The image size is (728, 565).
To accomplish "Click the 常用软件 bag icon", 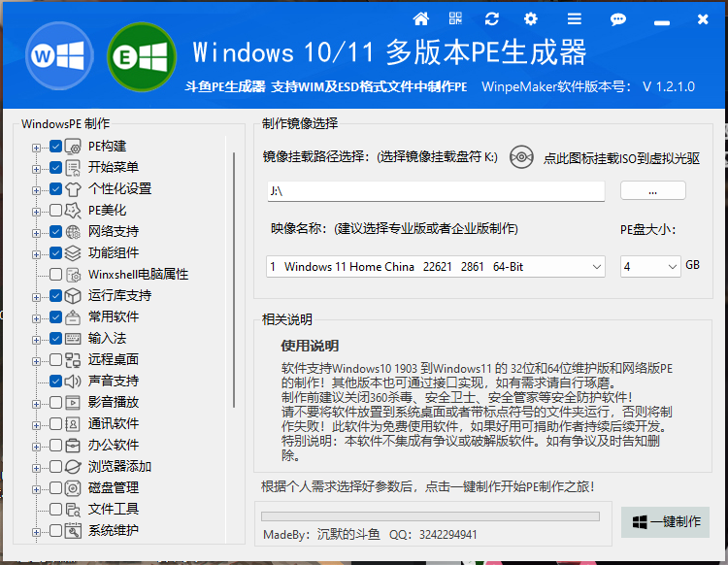I will (x=73, y=317).
